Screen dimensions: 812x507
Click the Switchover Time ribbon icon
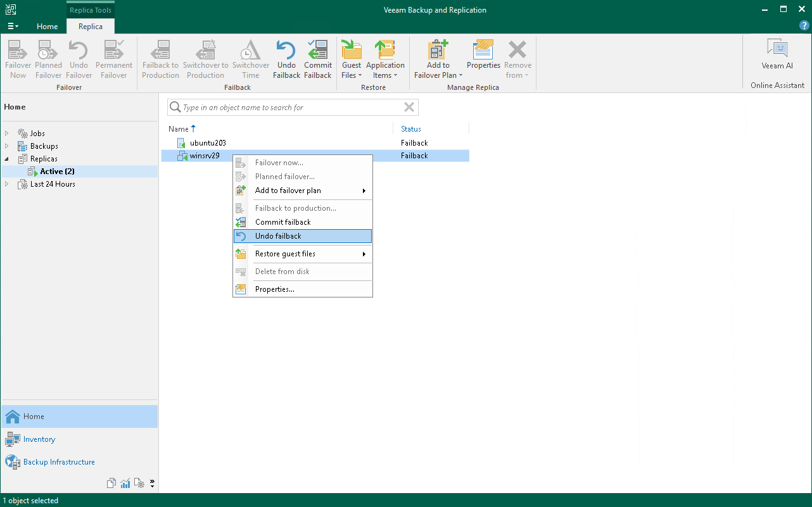pyautogui.click(x=251, y=59)
